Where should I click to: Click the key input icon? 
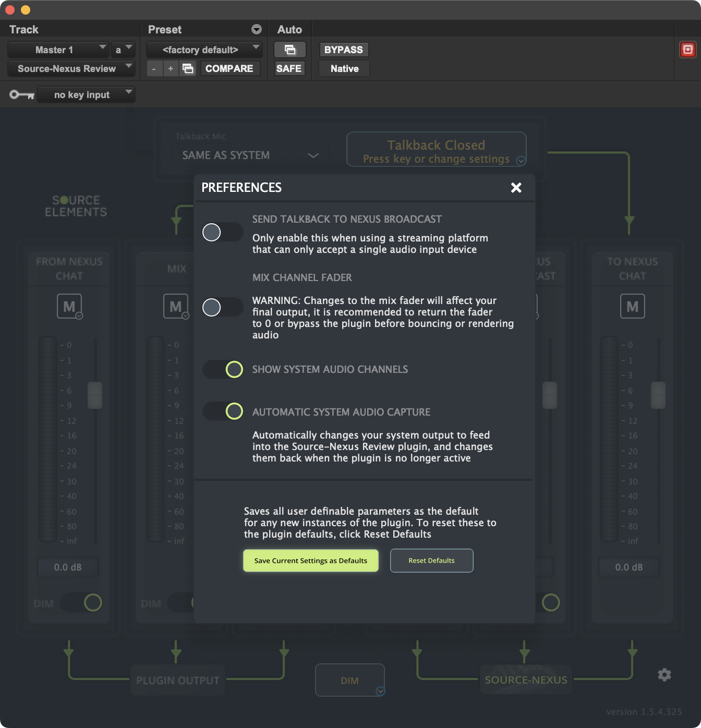click(x=22, y=94)
